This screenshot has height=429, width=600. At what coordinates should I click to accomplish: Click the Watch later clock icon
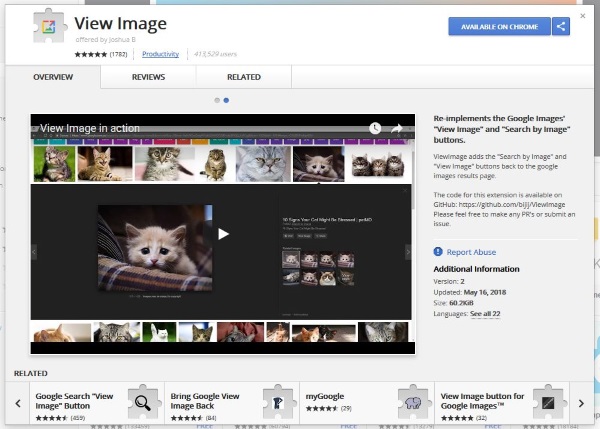375,128
